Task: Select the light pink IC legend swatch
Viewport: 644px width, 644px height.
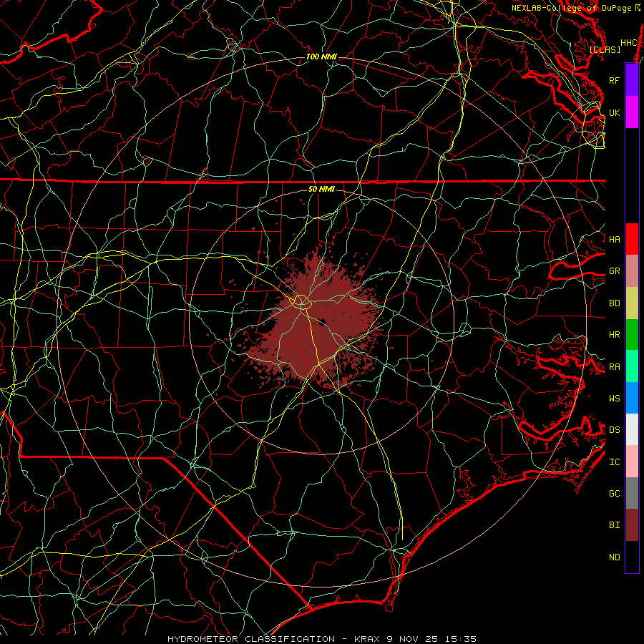Action: (x=632, y=462)
